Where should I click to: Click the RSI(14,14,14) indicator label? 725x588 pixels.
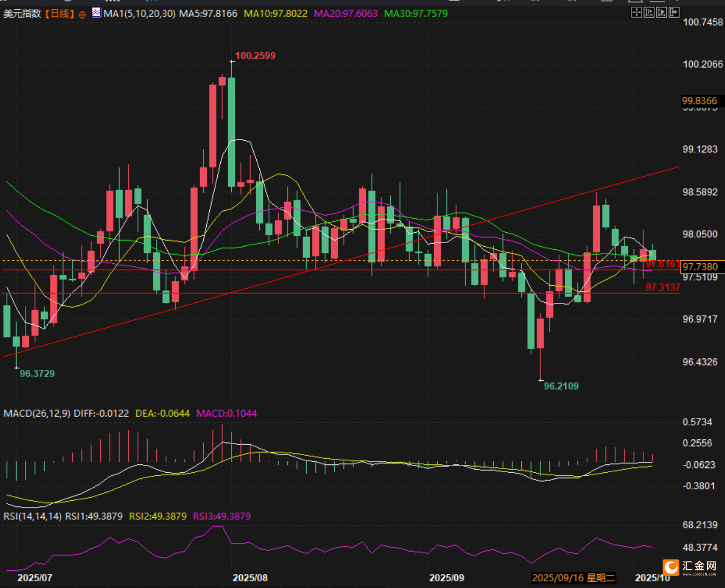pyautogui.click(x=33, y=516)
